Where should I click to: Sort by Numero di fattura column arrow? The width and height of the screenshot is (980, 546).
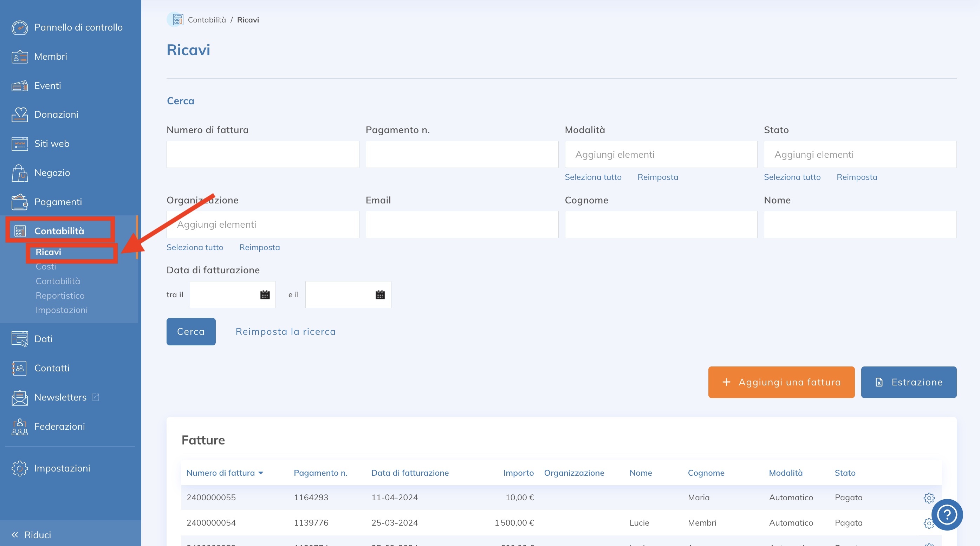tap(261, 473)
